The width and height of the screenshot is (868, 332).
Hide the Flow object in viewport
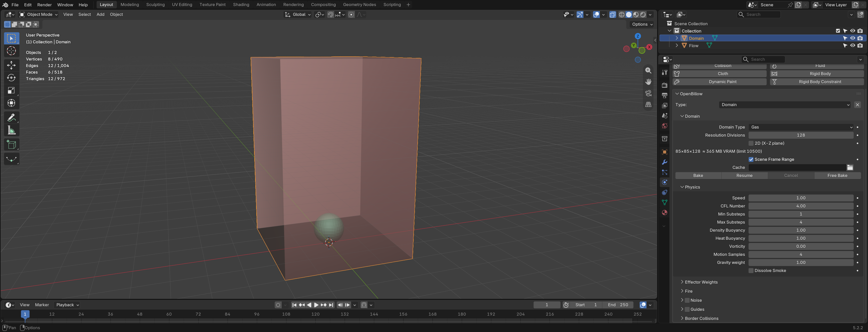click(853, 45)
